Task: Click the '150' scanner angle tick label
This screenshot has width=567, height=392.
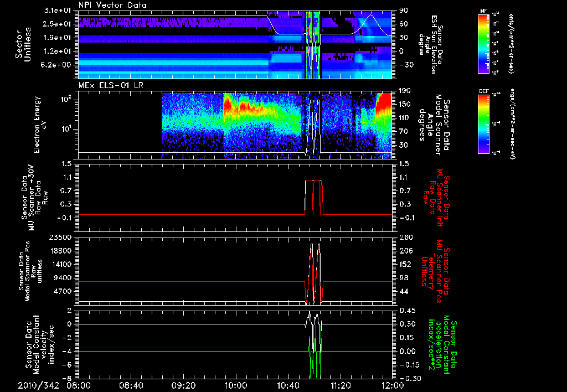Action: (x=405, y=105)
